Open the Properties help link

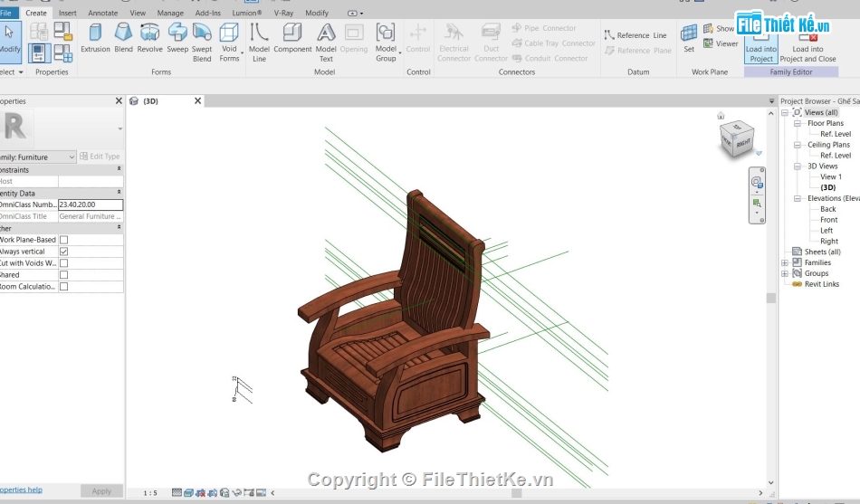pos(21,490)
